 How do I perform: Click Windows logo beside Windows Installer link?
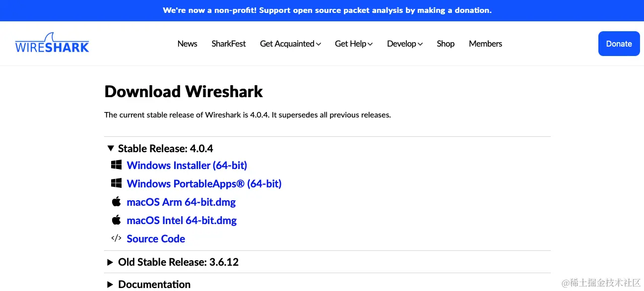(x=116, y=165)
